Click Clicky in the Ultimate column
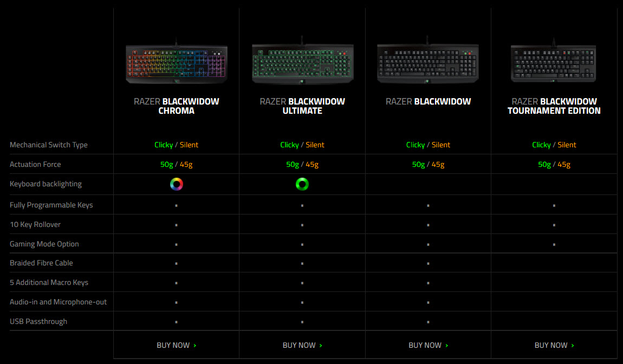 pyautogui.click(x=290, y=145)
